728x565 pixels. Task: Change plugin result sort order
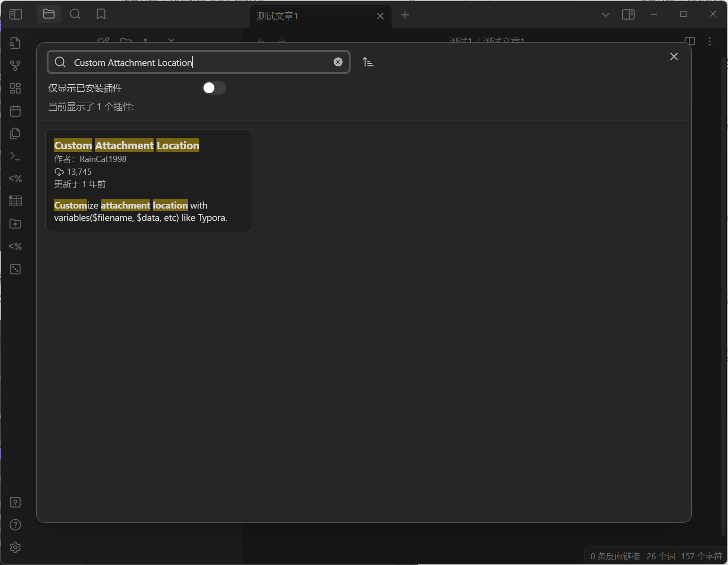(x=368, y=62)
